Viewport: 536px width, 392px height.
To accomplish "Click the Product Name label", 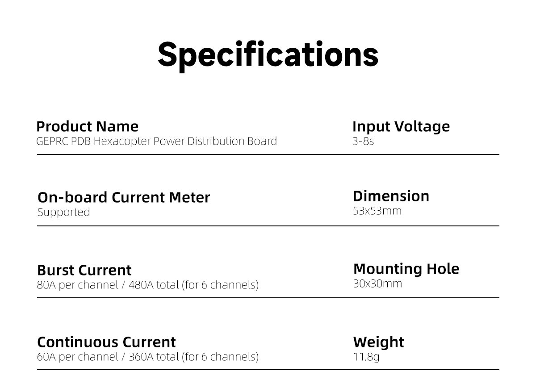I will click(87, 126).
